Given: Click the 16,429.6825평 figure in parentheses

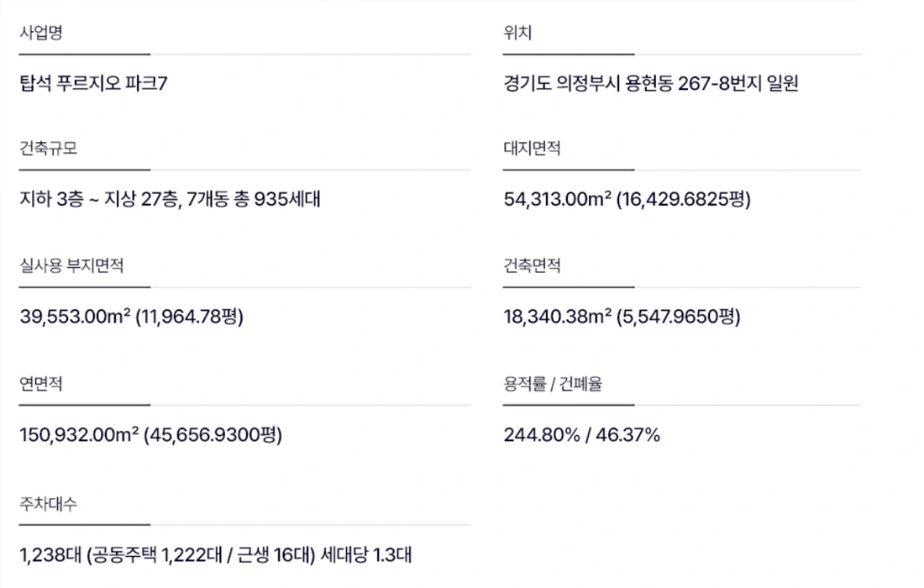Looking at the screenshot, I should click(x=684, y=200).
